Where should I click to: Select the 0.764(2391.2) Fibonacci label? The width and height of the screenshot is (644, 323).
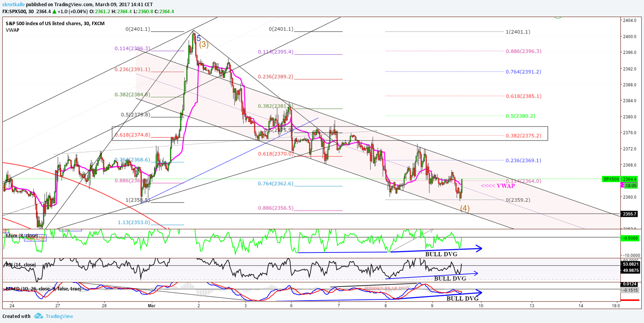click(x=524, y=72)
